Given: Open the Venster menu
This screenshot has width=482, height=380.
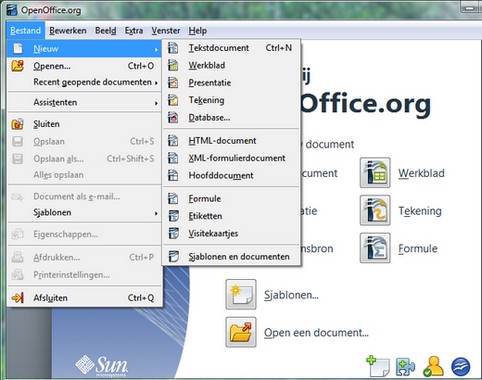Looking at the screenshot, I should pos(166,31).
